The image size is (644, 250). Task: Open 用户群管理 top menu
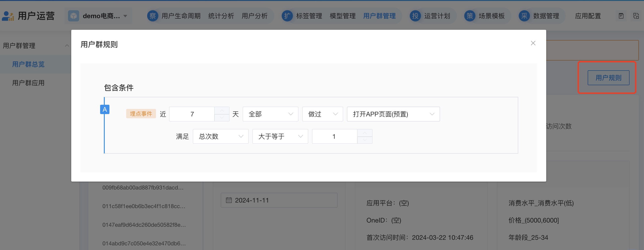point(379,16)
